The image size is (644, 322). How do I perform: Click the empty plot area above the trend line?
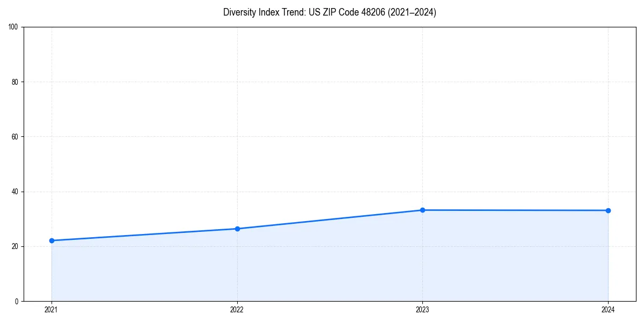[x=322, y=107]
